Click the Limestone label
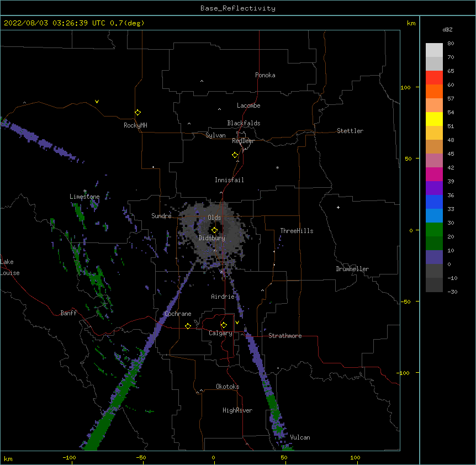Image resolution: width=476 pixels, height=465 pixels. point(84,197)
